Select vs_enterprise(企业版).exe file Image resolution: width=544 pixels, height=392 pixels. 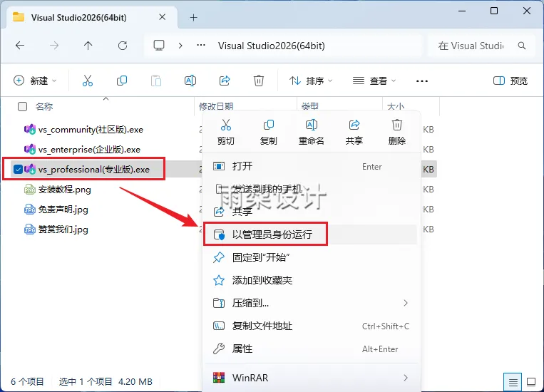coord(82,150)
